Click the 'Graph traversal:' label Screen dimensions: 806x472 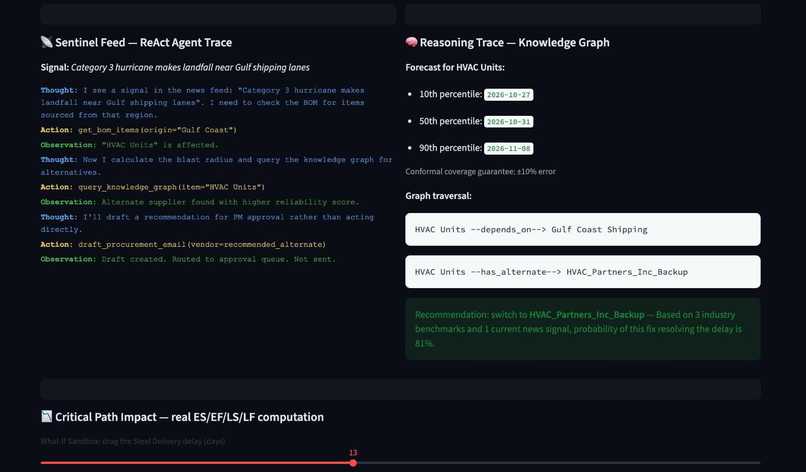click(x=438, y=196)
